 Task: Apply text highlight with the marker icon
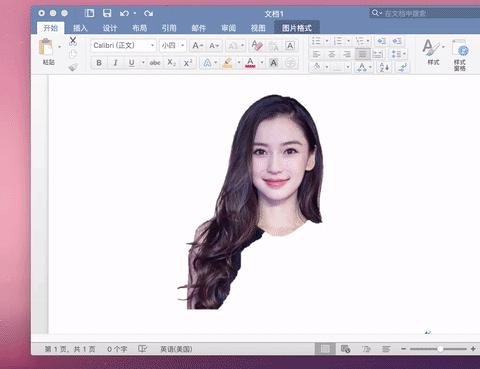pyautogui.click(x=227, y=63)
